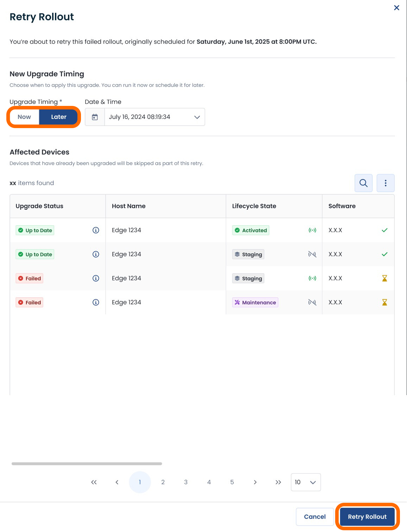Click the Failed badge in Maintenance row
Screen dimensions: 407x532
click(29, 302)
